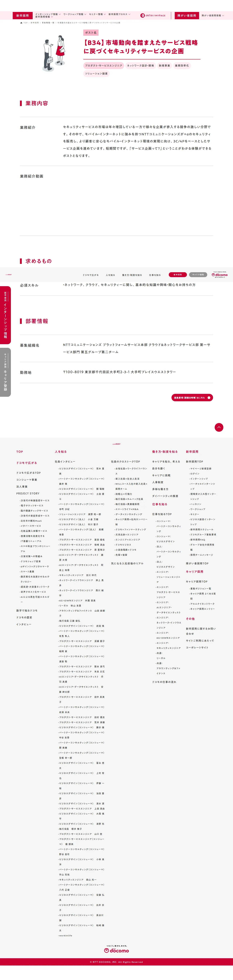Image resolution: width=233 pixels, height=980 pixels.
Task: Open the 社員インタビュー footer link
Action: pos(65,461)
